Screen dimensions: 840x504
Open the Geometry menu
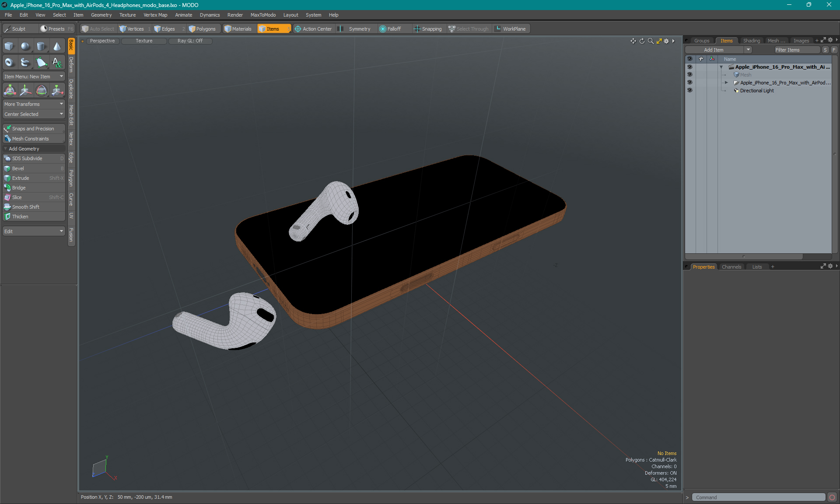point(101,15)
